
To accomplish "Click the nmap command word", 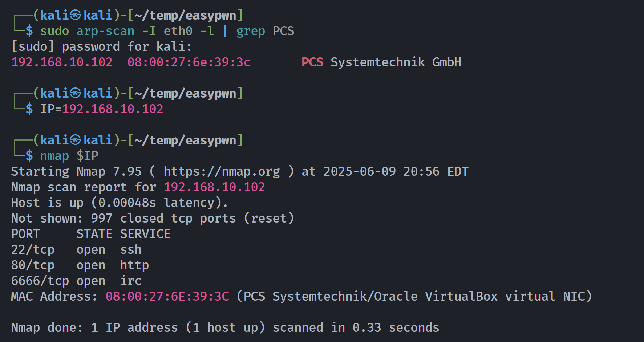I will pyautogui.click(x=54, y=156).
